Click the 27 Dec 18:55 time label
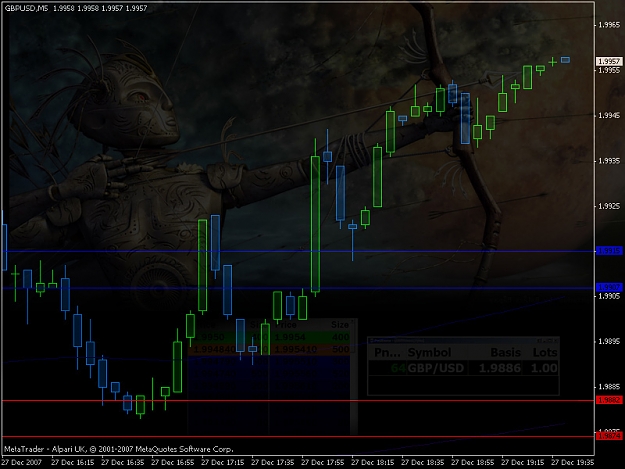 coord(472,462)
